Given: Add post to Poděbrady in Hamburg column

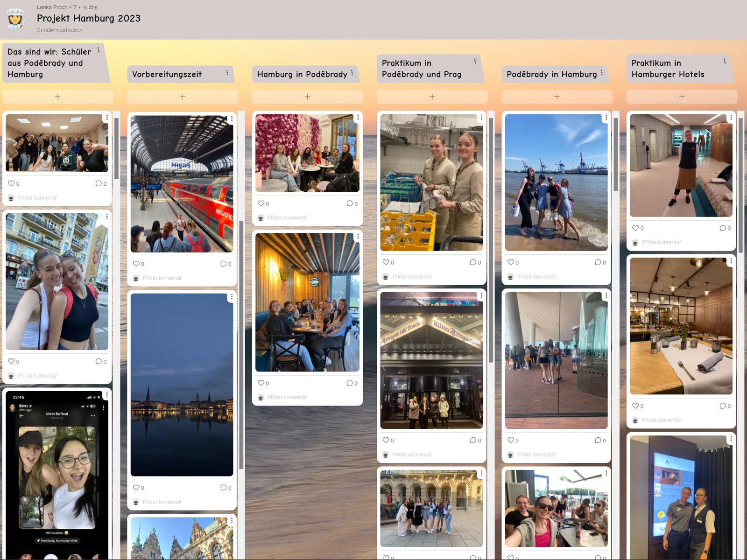Looking at the screenshot, I should point(557,97).
